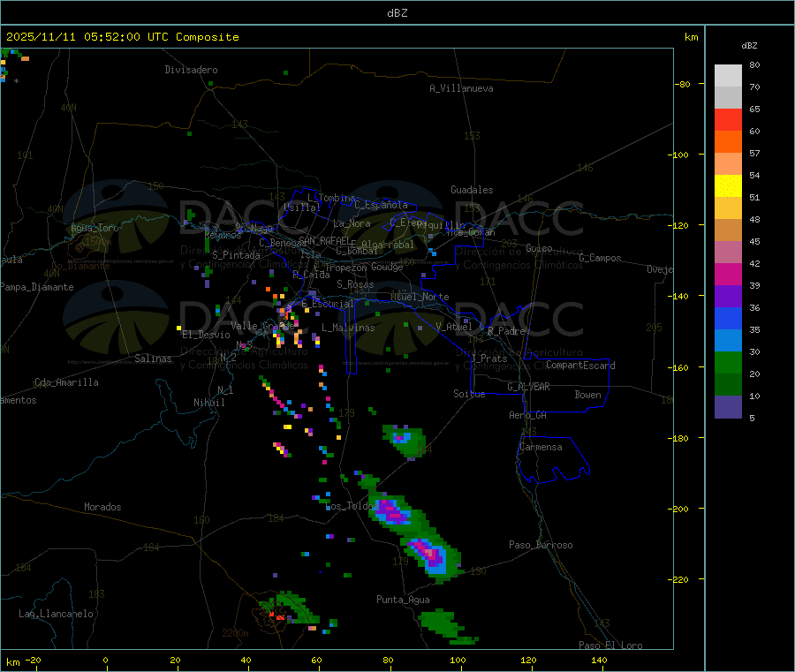Screen dimensions: 795x672
Task: Click the A_Villanueva place label
Action: pyautogui.click(x=461, y=88)
